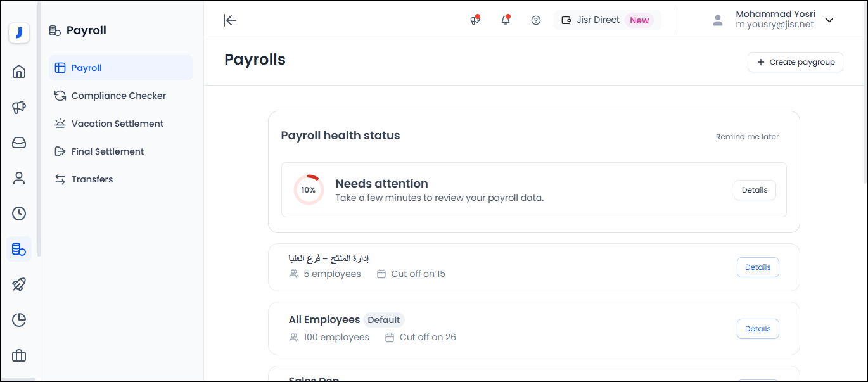Open the briefcase sidebar icon

click(x=19, y=355)
